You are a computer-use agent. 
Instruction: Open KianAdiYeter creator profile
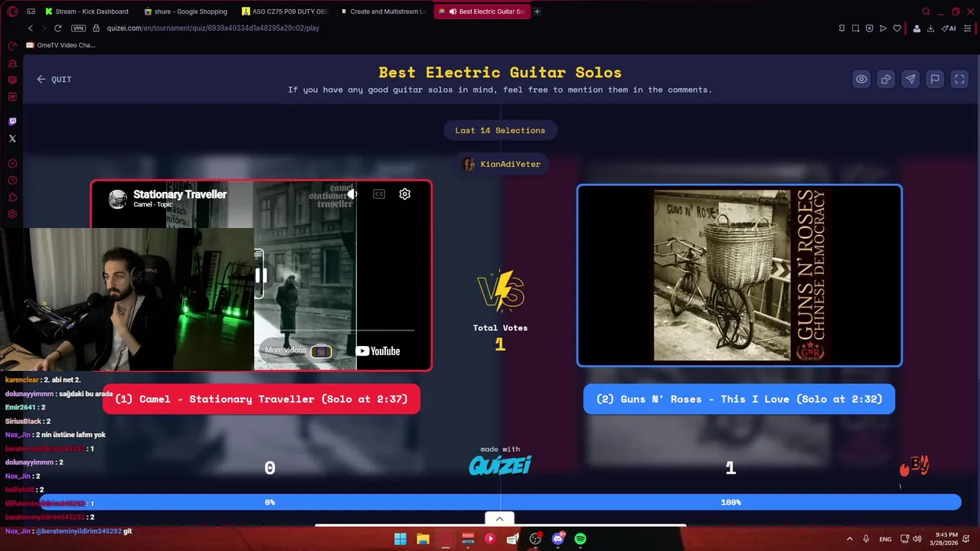[501, 164]
